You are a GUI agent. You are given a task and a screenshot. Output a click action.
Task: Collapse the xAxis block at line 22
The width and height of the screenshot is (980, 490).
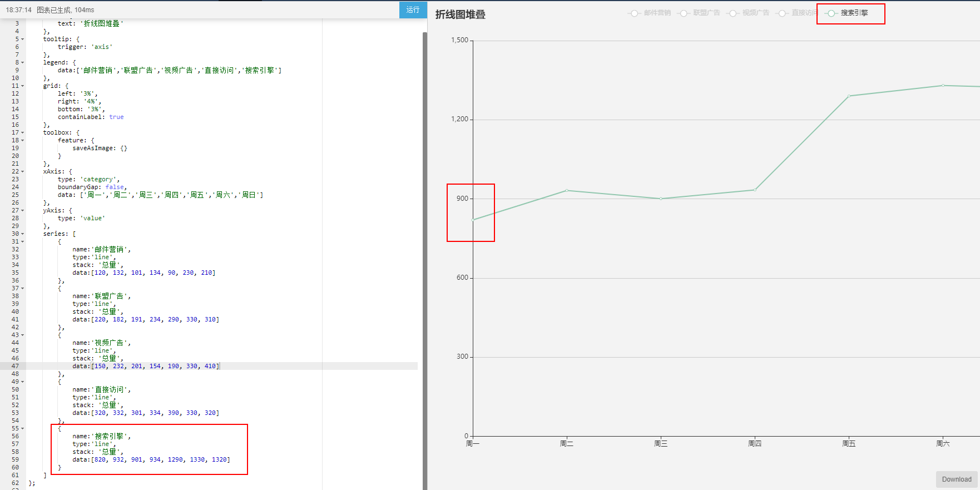coord(23,172)
